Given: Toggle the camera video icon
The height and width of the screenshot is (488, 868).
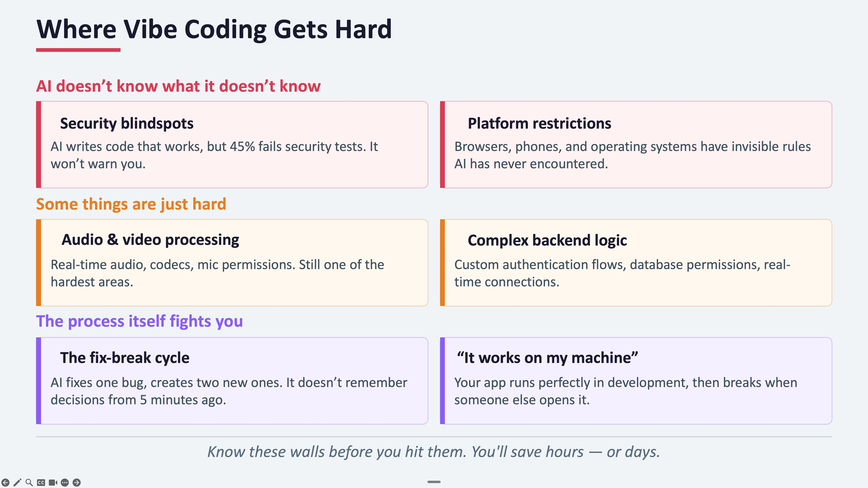Looking at the screenshot, I should 53,482.
